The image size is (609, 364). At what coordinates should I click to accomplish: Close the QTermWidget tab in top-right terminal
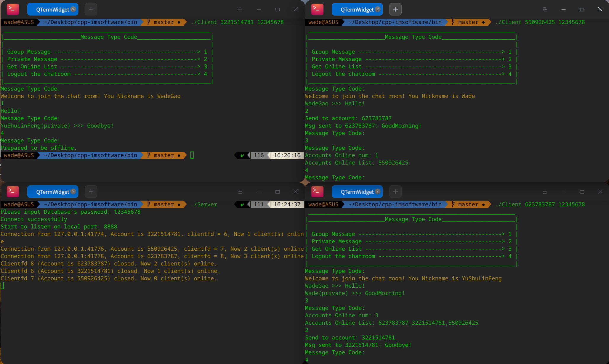(378, 9)
